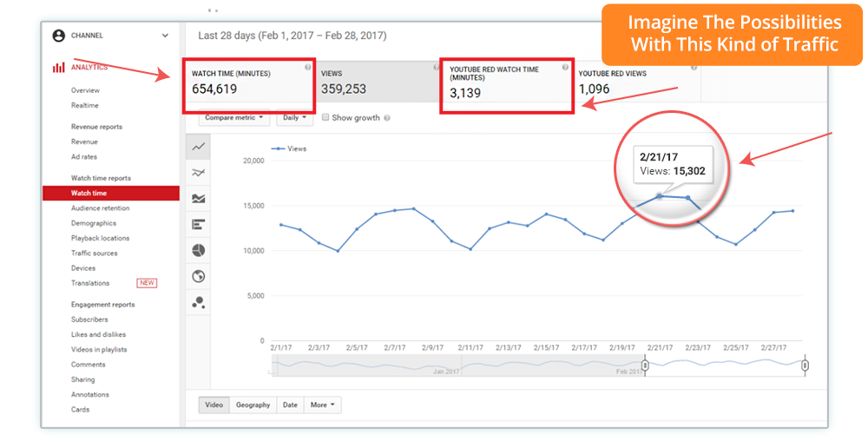Select the line chart type icon

click(198, 147)
